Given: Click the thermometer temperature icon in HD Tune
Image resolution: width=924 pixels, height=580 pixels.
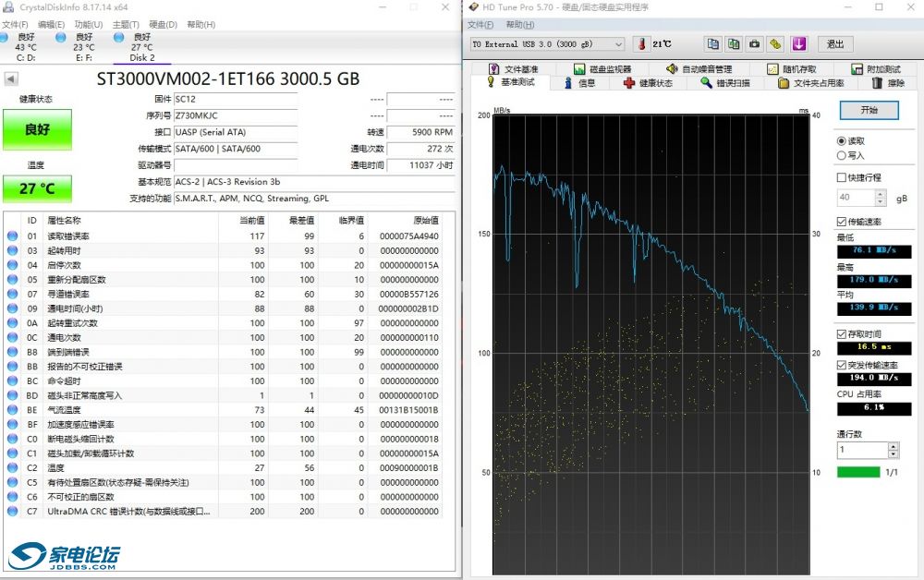Looking at the screenshot, I should pos(642,44).
